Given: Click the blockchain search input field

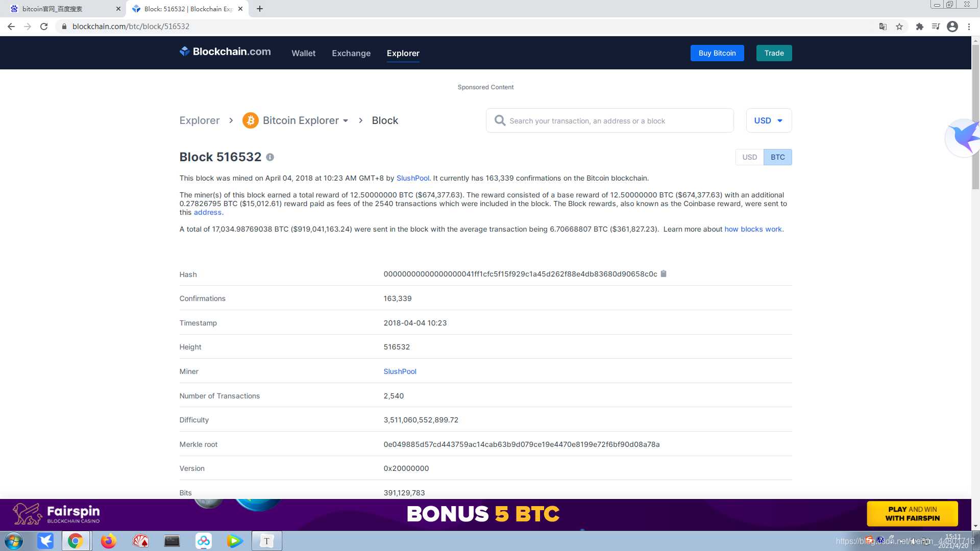Looking at the screenshot, I should 609,120.
